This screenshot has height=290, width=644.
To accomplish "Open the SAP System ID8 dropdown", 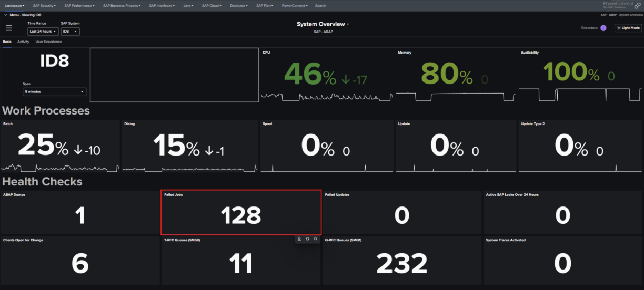I will pos(70,32).
